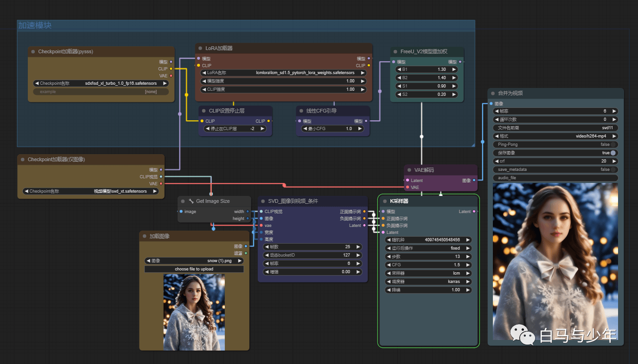The width and height of the screenshot is (638, 364).
Task: Click the SVD node's 帧率 6 value field
Action: click(313, 264)
